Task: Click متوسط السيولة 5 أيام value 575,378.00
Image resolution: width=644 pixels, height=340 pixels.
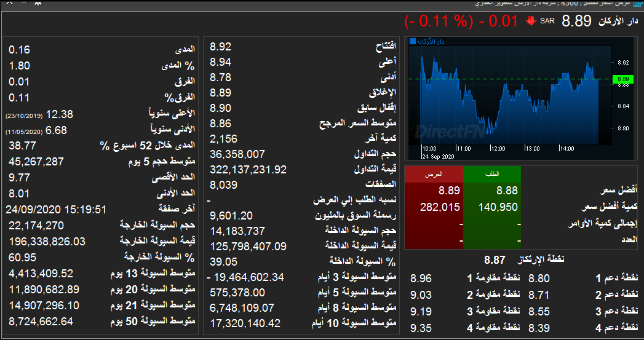Action: pos(237,293)
